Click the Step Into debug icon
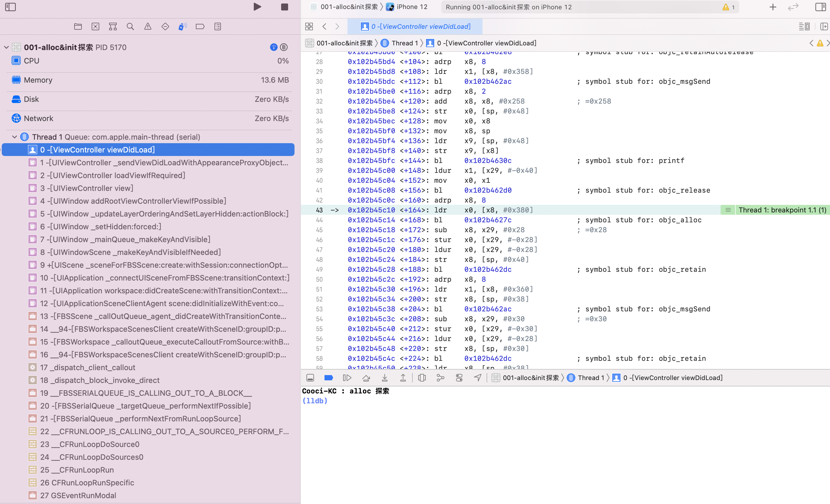The height and width of the screenshot is (504, 830). coord(385,378)
